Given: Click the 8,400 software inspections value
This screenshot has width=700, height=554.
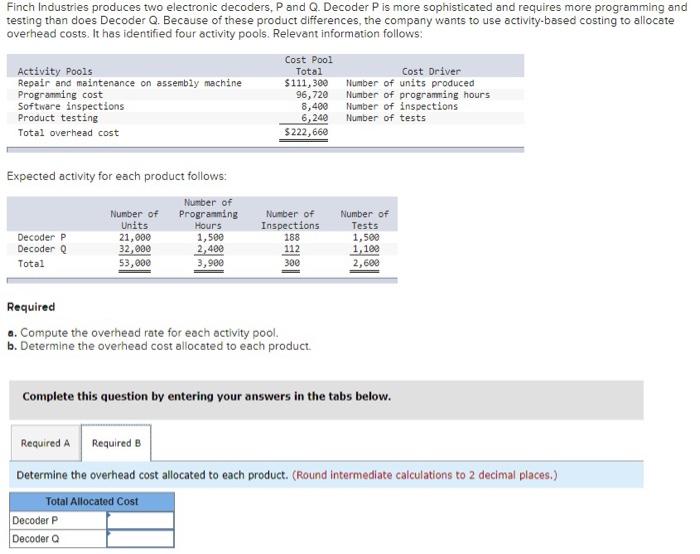Looking at the screenshot, I should 315,106.
